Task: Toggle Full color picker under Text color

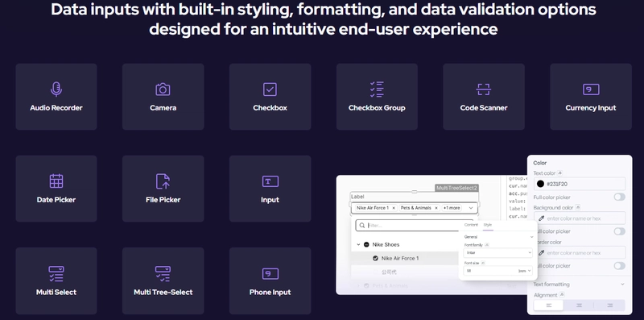Action: [x=619, y=197]
